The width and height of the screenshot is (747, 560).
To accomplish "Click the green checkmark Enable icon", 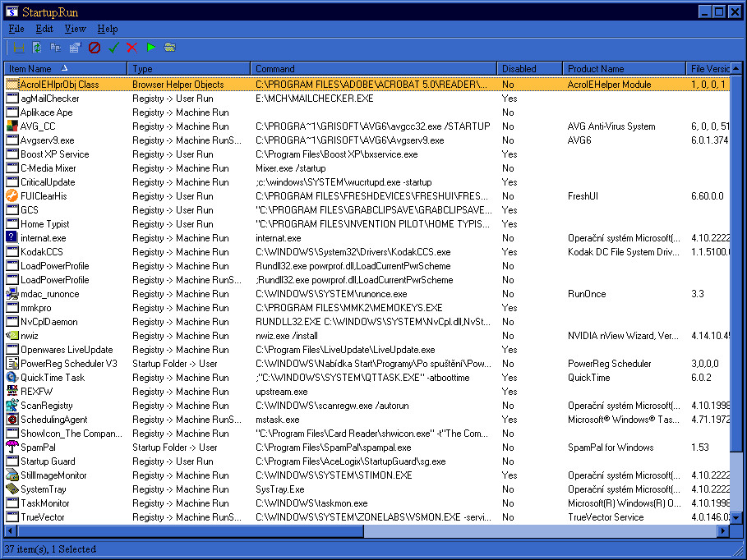I will click(113, 47).
